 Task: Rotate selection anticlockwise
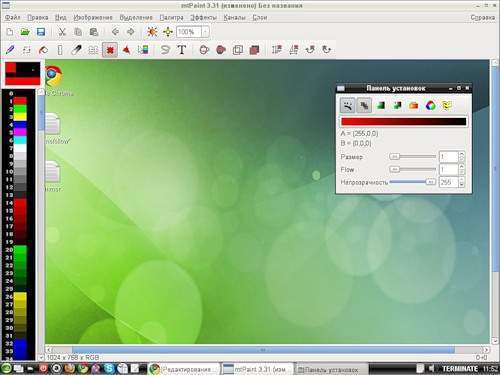coord(327,50)
